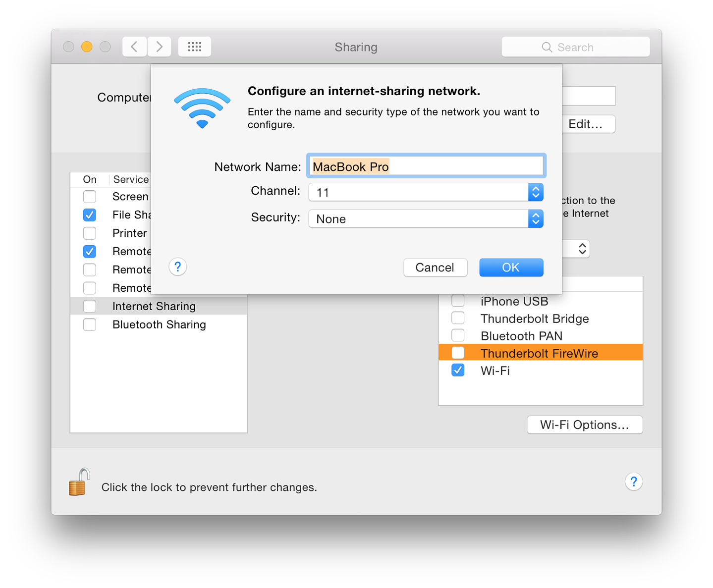Uncheck the File Sharing service
This screenshot has width=713, height=588.
tap(90, 215)
